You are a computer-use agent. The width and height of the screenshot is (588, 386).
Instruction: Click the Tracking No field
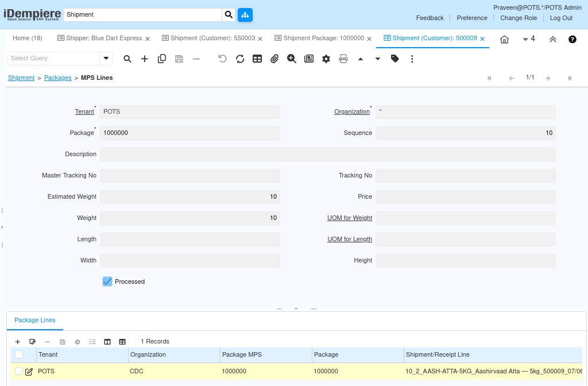point(465,176)
